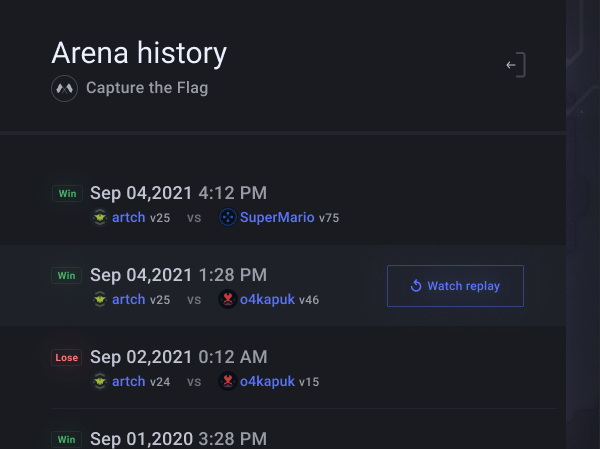
Task: Click o4kapuk avatar in the v46 match
Action: (x=227, y=299)
